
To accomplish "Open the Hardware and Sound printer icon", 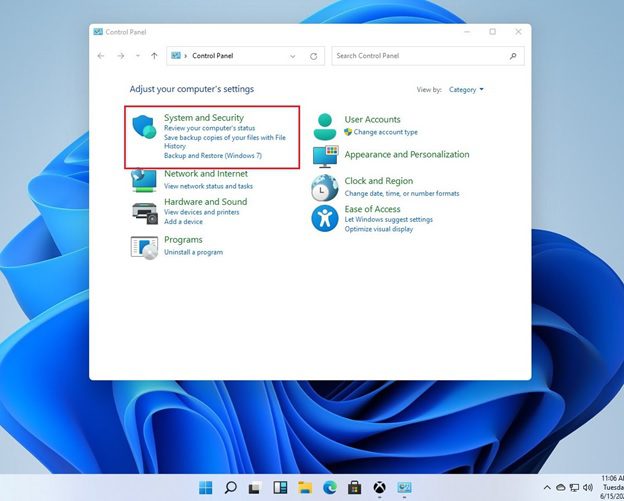I will tap(144, 213).
